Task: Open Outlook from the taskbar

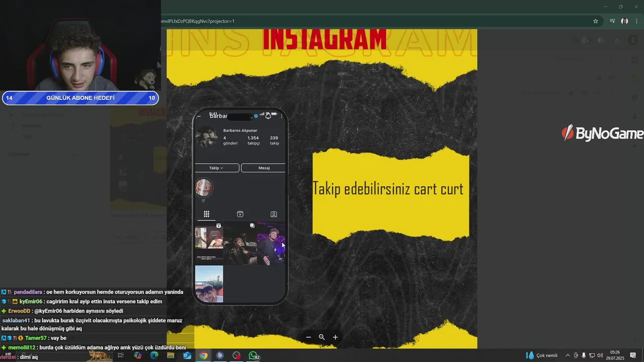Action: tap(187, 355)
